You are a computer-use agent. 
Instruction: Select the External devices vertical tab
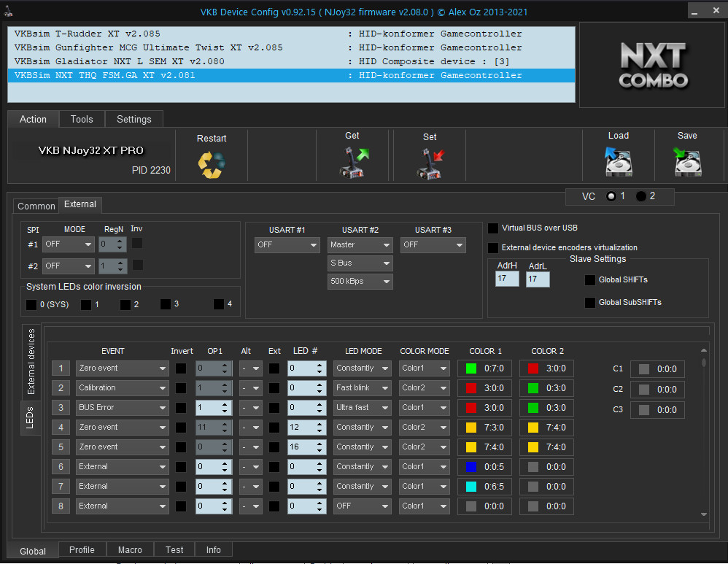pyautogui.click(x=31, y=361)
